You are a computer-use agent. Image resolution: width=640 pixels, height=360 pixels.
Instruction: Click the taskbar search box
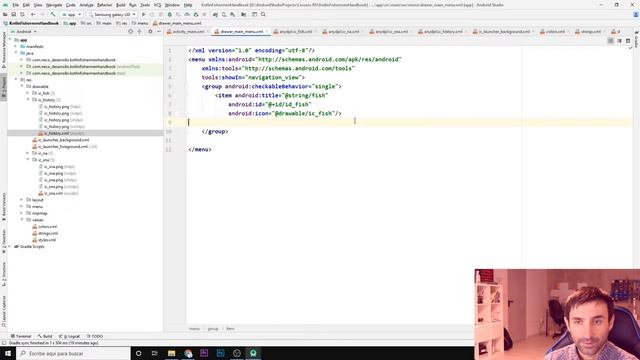pyautogui.click(x=73, y=353)
